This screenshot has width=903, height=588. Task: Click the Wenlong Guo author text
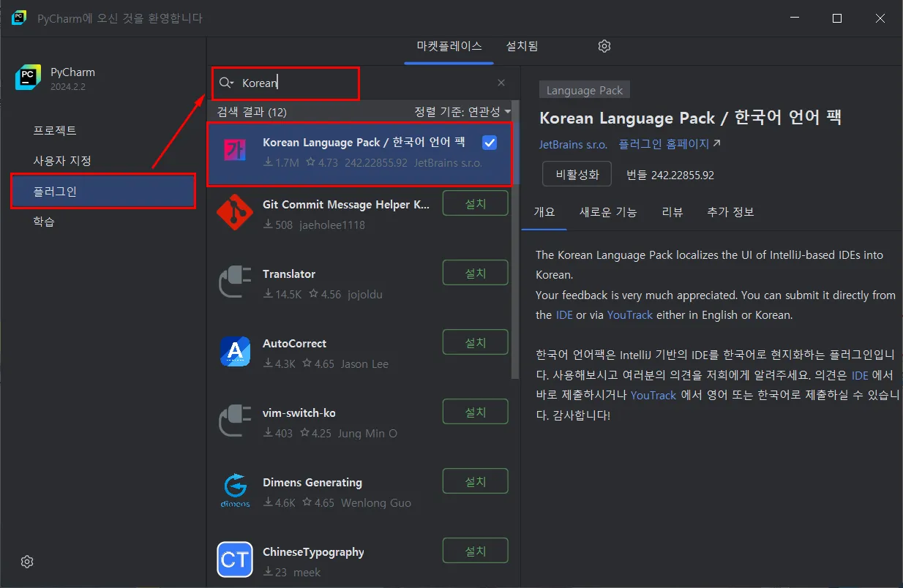376,502
